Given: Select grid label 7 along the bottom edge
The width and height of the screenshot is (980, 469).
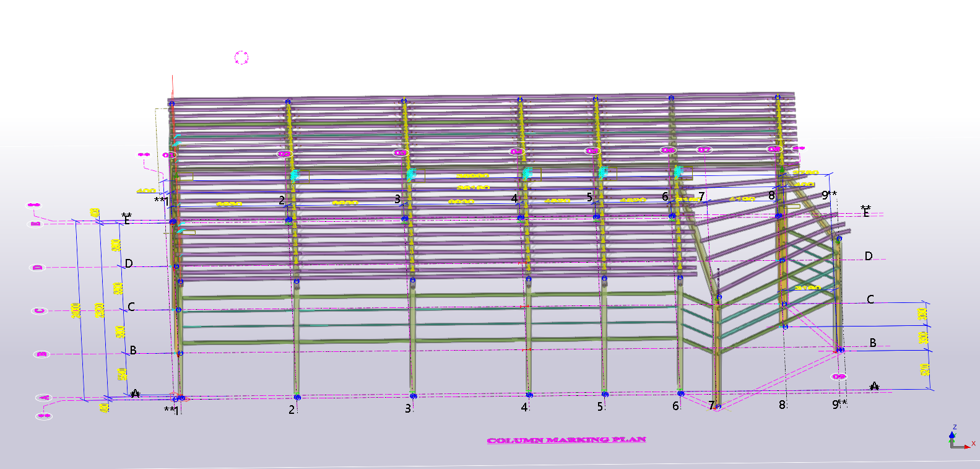Looking at the screenshot, I should click(711, 405).
